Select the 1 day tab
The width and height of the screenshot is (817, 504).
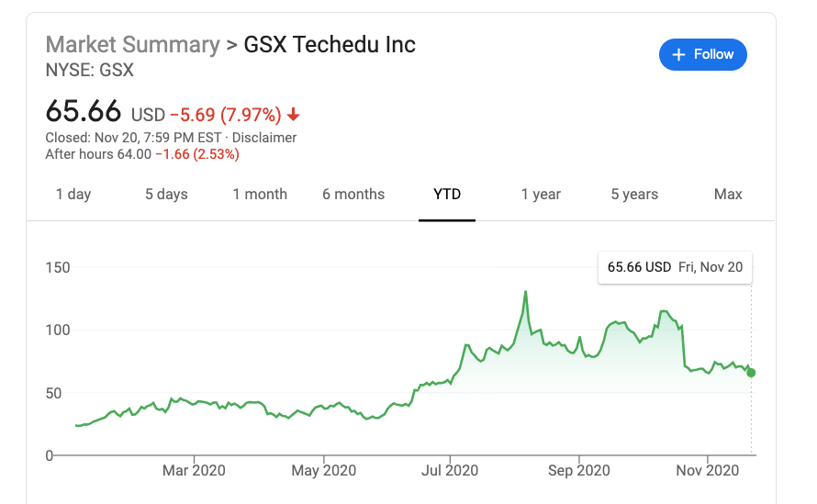(73, 195)
